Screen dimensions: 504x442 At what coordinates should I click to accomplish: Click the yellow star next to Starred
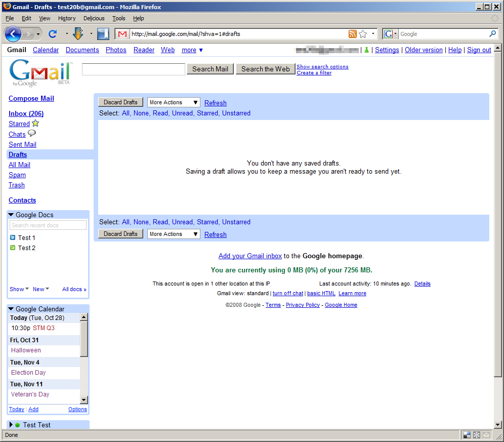coord(35,123)
